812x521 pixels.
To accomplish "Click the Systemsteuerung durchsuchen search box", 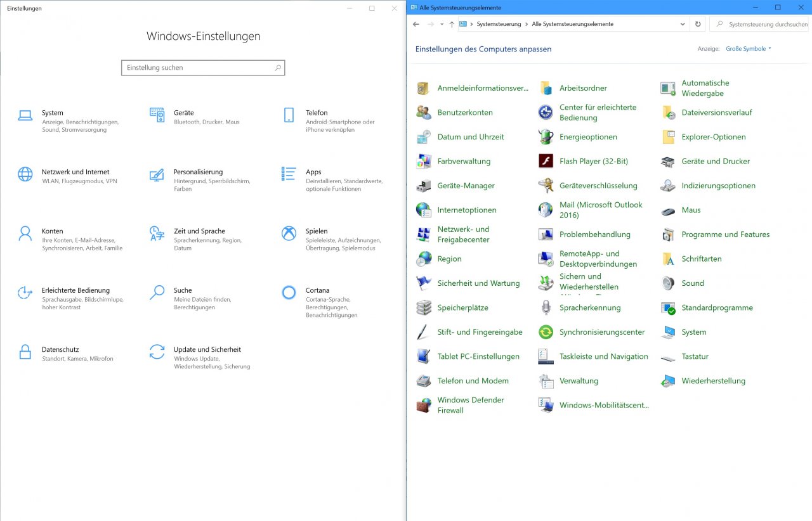I will coord(761,24).
